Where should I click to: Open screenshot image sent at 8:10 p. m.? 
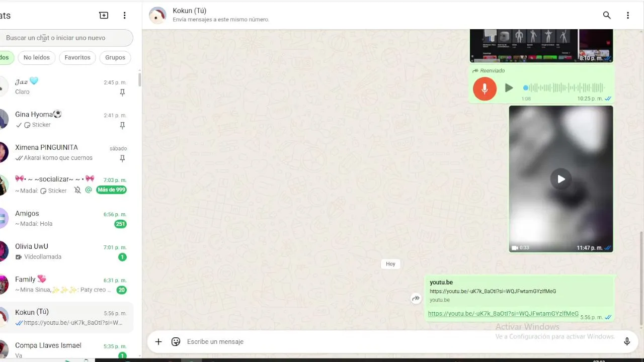541,45
